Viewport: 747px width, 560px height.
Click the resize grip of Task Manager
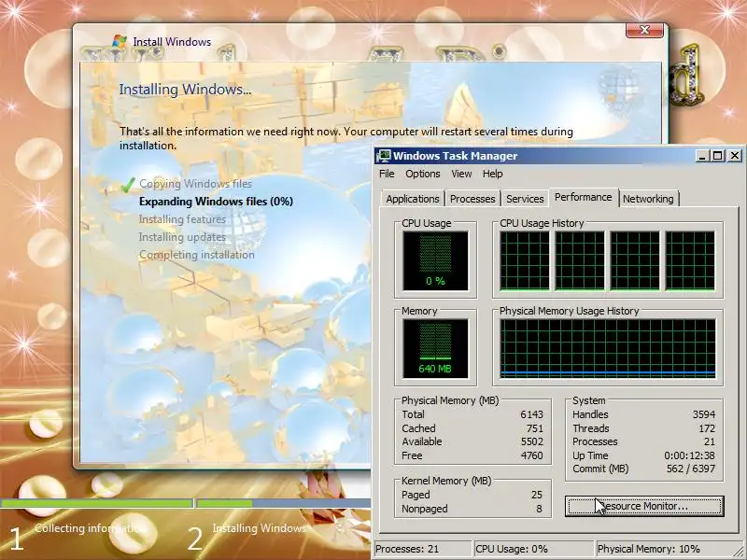[x=739, y=552]
